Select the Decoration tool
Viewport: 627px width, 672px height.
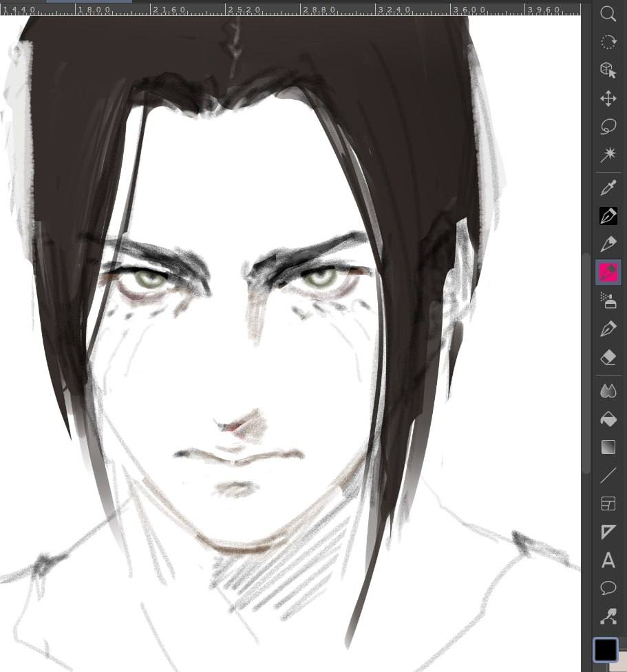coord(608,329)
